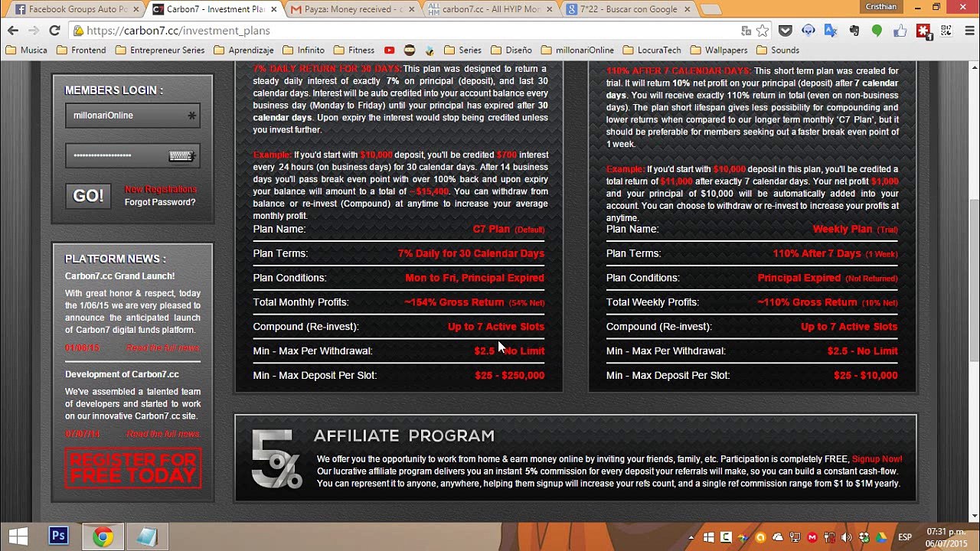
Task: Read full news for Carbon7.cc Grand Launch
Action: [x=163, y=348]
